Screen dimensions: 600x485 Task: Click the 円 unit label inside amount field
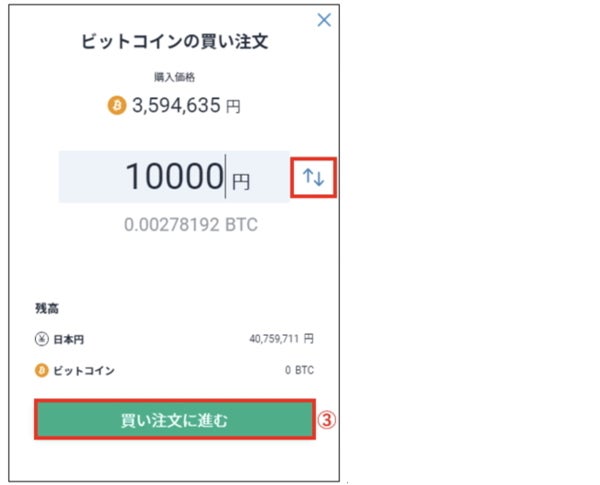[240, 181]
